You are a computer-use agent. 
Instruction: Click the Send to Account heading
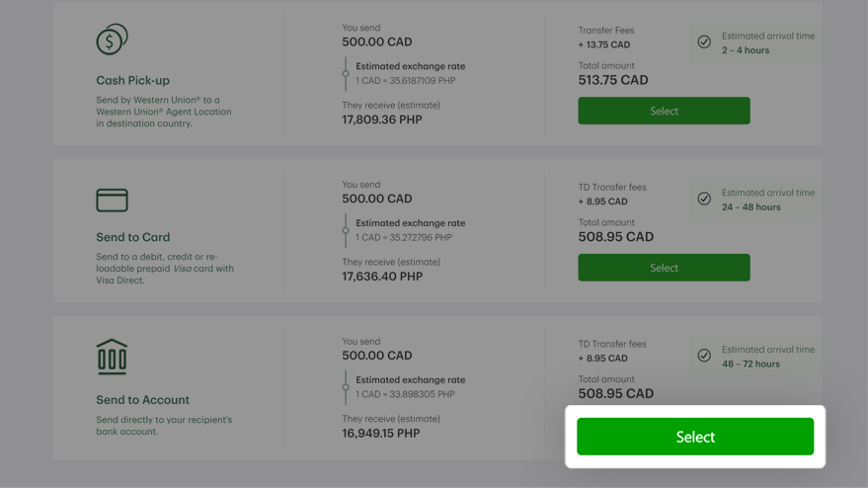point(143,399)
